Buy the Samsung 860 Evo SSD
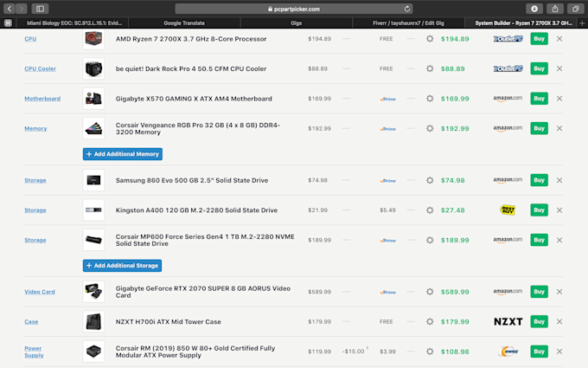The height and width of the screenshot is (368, 588). (x=540, y=180)
